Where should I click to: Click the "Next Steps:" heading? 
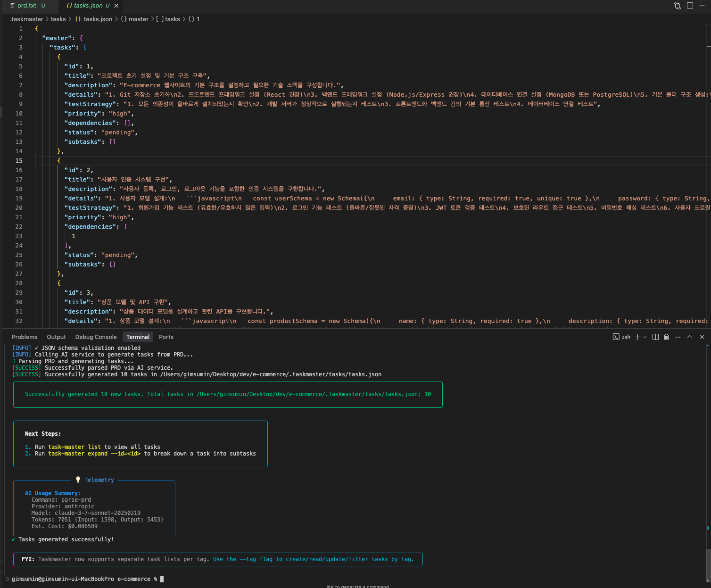click(x=43, y=434)
